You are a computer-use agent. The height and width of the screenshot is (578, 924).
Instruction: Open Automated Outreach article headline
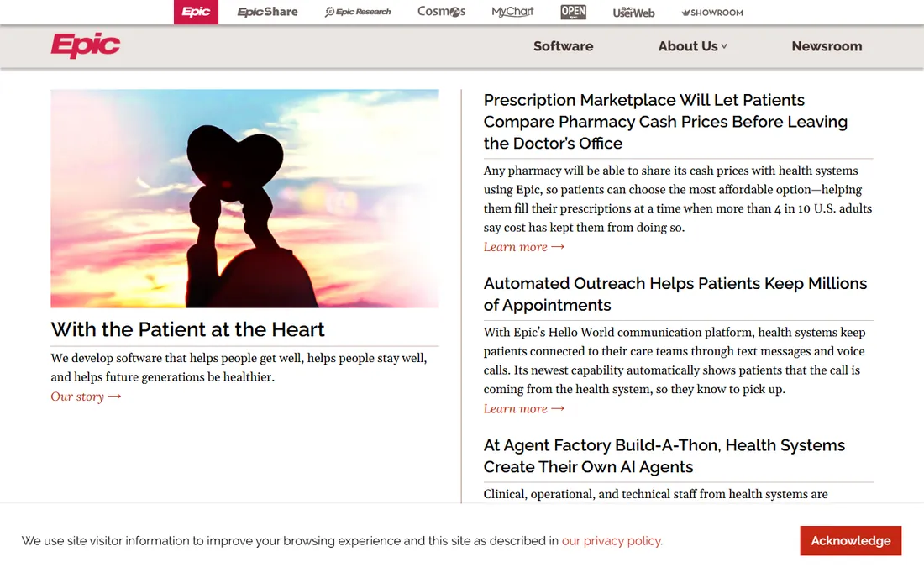(x=675, y=294)
